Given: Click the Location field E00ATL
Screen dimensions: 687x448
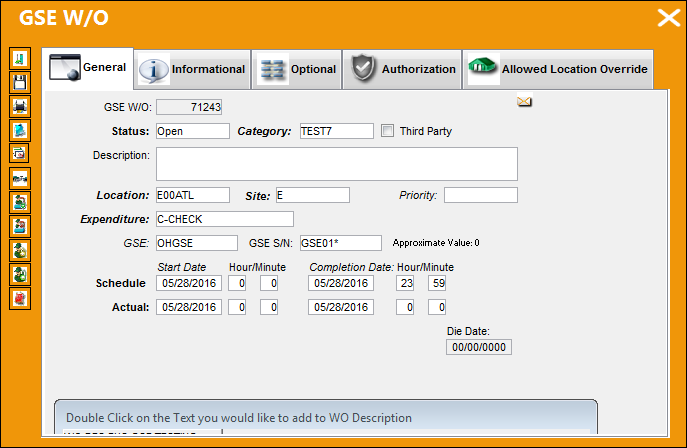Looking at the screenshot, I should (x=193, y=195).
